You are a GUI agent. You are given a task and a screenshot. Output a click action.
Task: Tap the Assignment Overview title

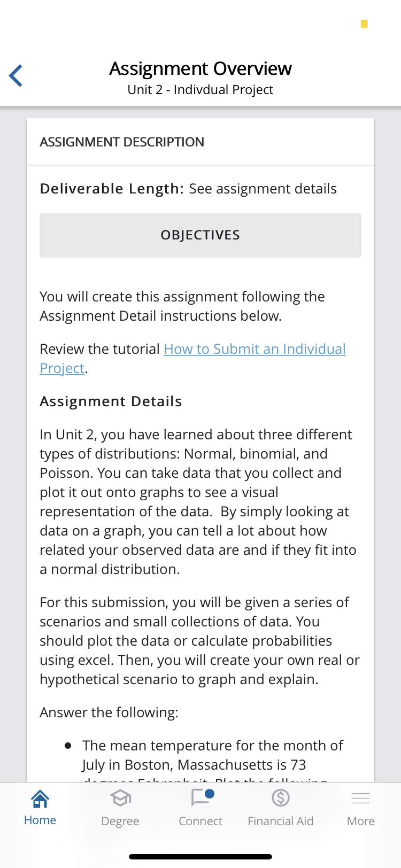(200, 68)
